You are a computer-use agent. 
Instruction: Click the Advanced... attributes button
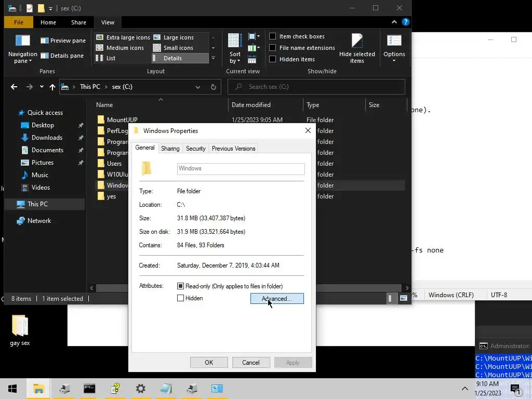tap(277, 299)
